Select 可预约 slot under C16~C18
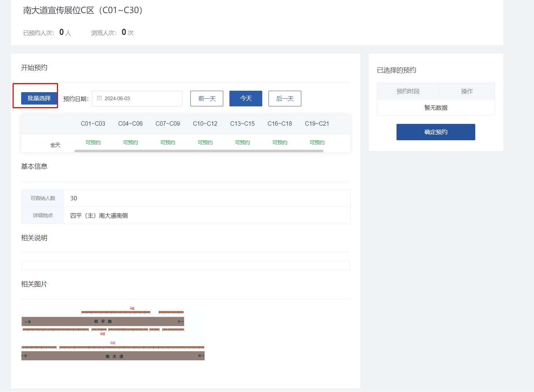 pos(280,142)
